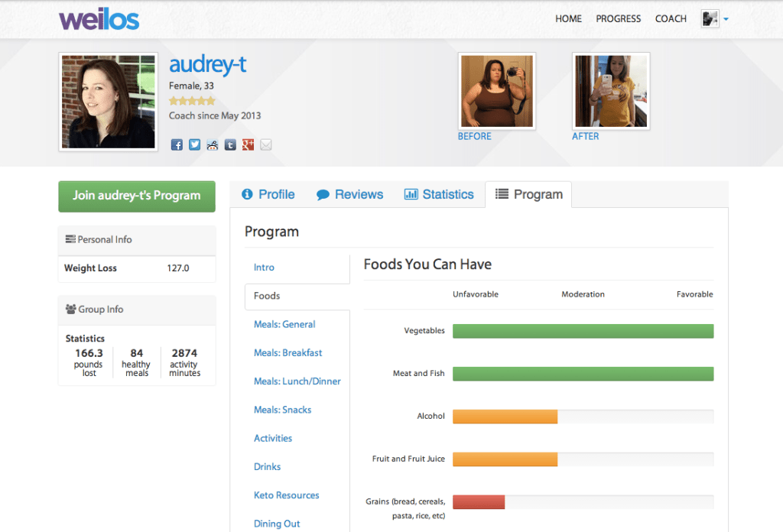Share the profile on Reddit

pyautogui.click(x=213, y=144)
